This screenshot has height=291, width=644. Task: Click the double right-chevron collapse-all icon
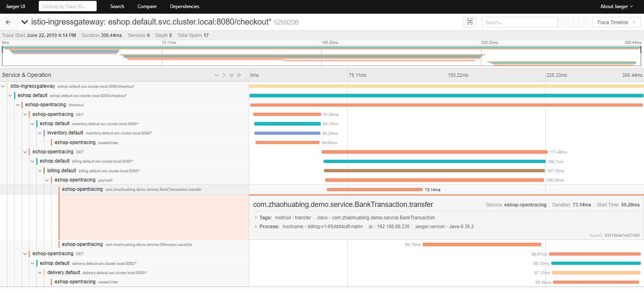[239, 75]
